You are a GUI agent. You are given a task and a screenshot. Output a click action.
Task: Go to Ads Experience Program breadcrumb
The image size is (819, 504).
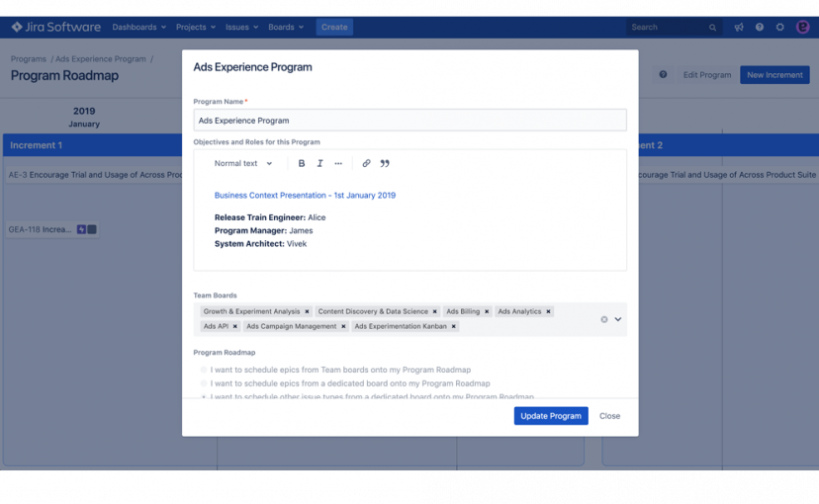(100, 59)
